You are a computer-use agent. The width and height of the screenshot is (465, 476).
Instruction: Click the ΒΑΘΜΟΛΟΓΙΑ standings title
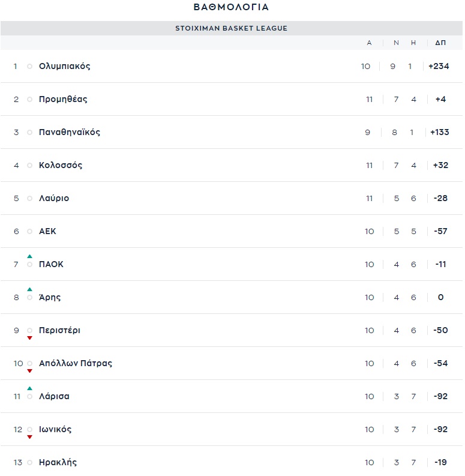[x=231, y=7]
